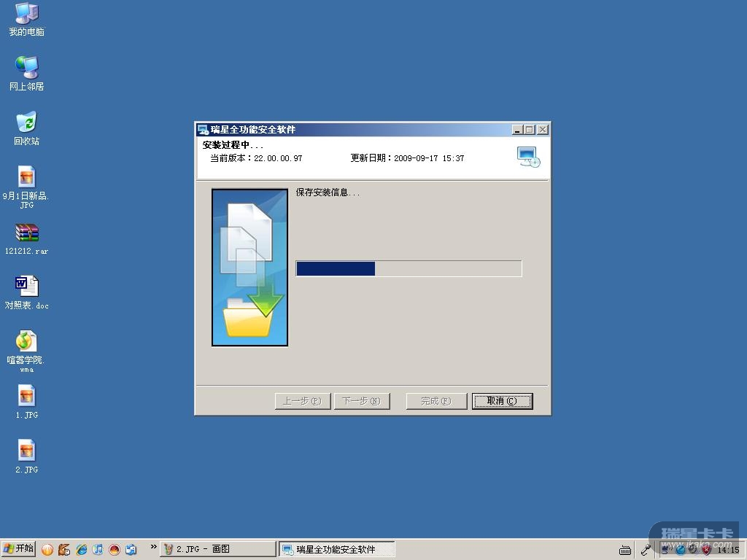The width and height of the screenshot is (747, 560).
Task: Click the microphone tray icon
Action: [x=646, y=550]
